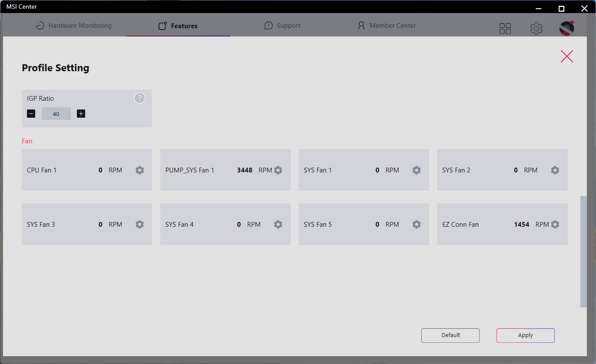Decrease IGP Ratio with minus button

31,114
